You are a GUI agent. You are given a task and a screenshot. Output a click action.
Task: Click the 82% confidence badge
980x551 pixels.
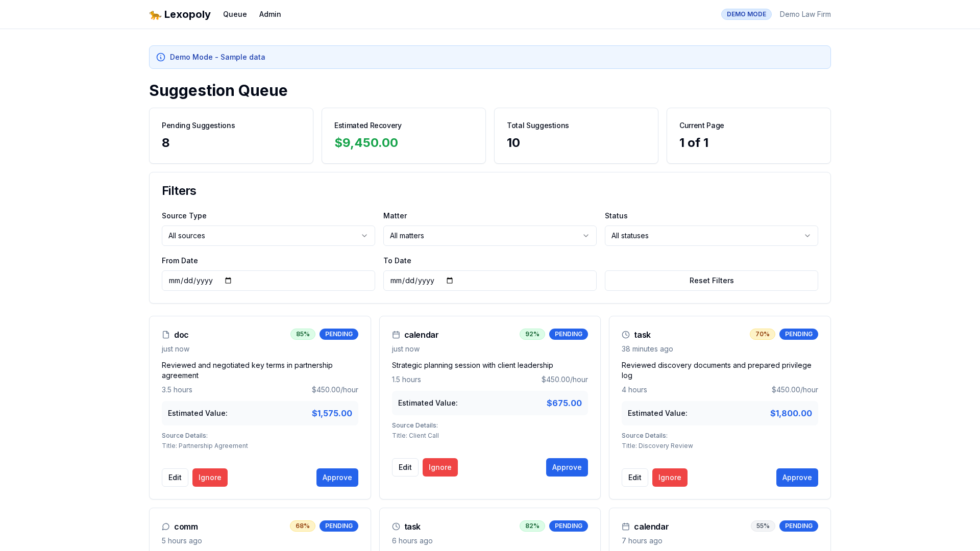point(532,526)
